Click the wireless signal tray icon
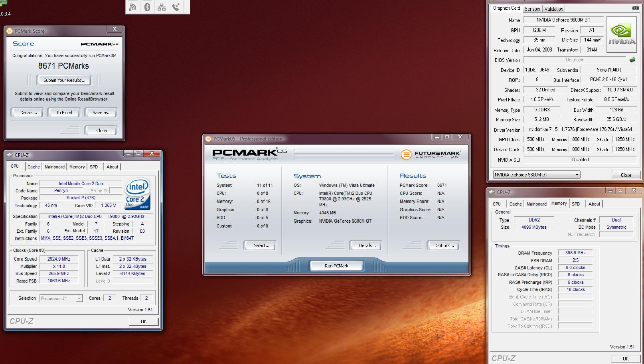 click(133, 7)
